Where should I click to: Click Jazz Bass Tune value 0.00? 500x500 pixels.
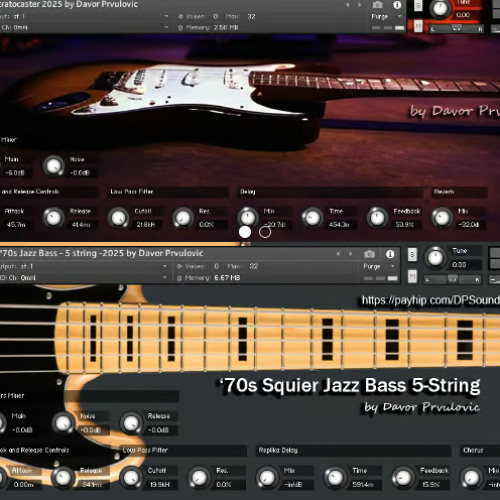click(x=459, y=265)
